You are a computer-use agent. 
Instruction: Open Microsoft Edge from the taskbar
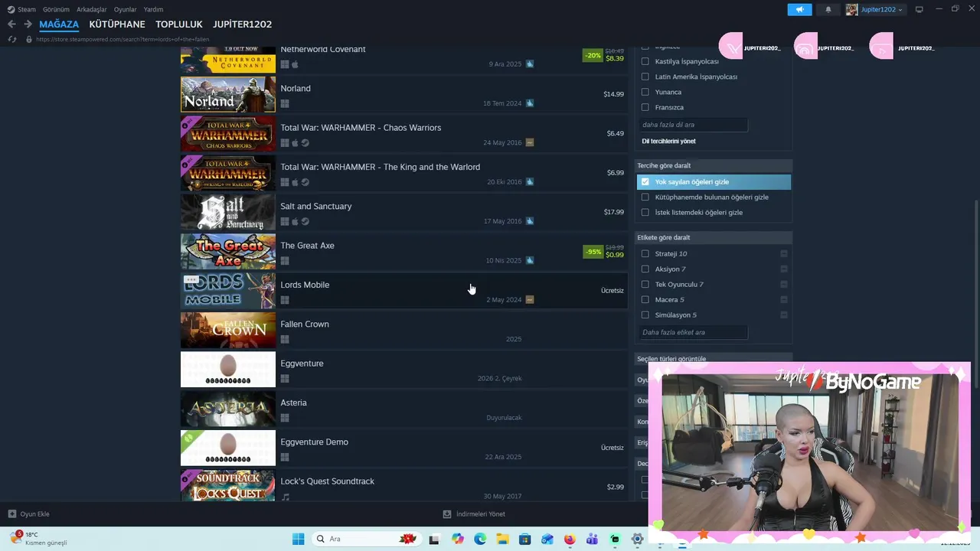[x=480, y=539]
